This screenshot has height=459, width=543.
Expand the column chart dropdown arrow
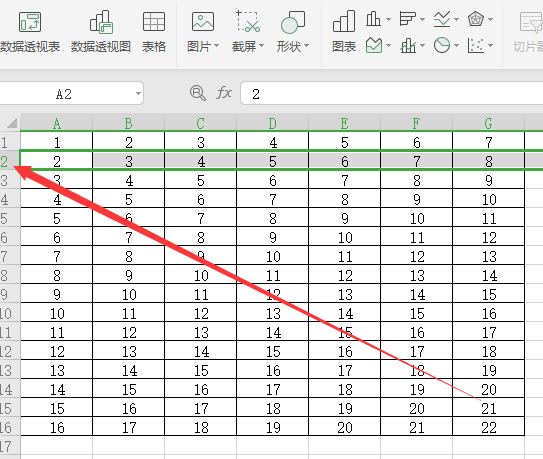(x=388, y=19)
